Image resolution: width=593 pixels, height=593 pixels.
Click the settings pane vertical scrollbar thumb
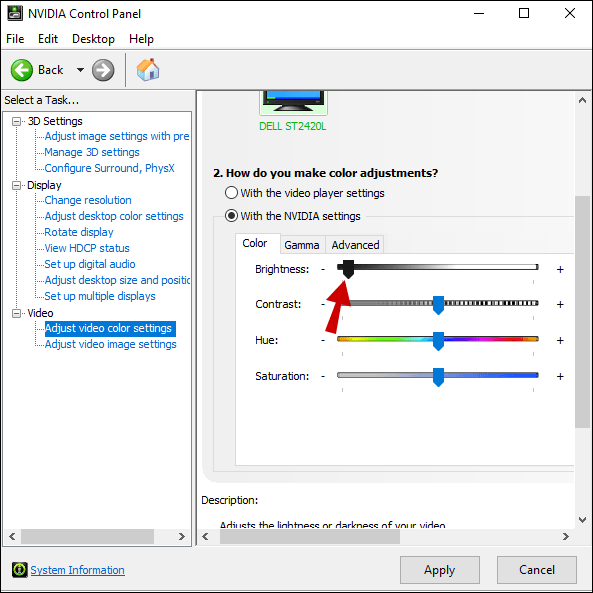pyautogui.click(x=582, y=312)
